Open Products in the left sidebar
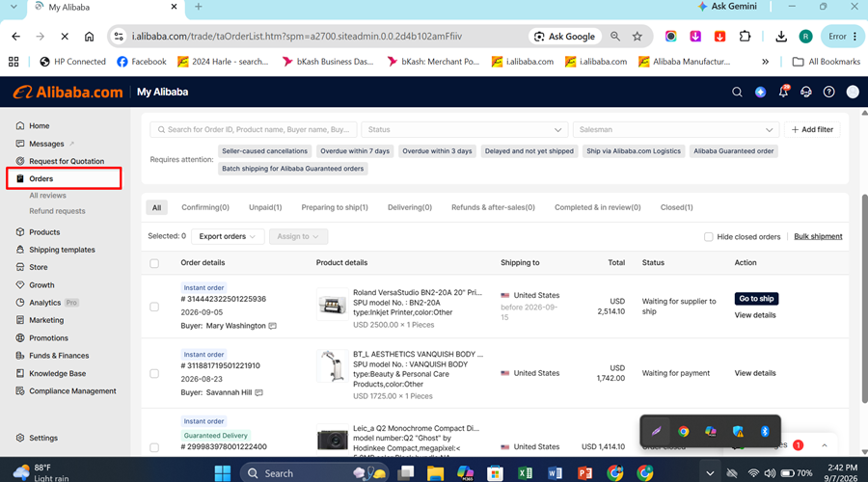 click(44, 232)
